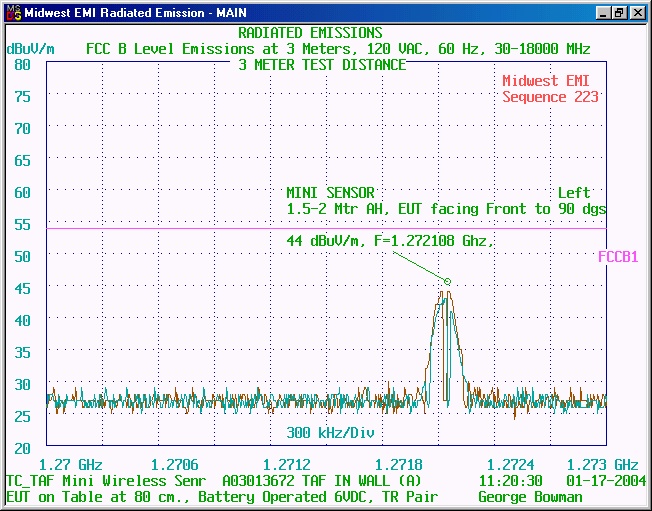Click the MINI SENSOR annotation text

(x=330, y=193)
